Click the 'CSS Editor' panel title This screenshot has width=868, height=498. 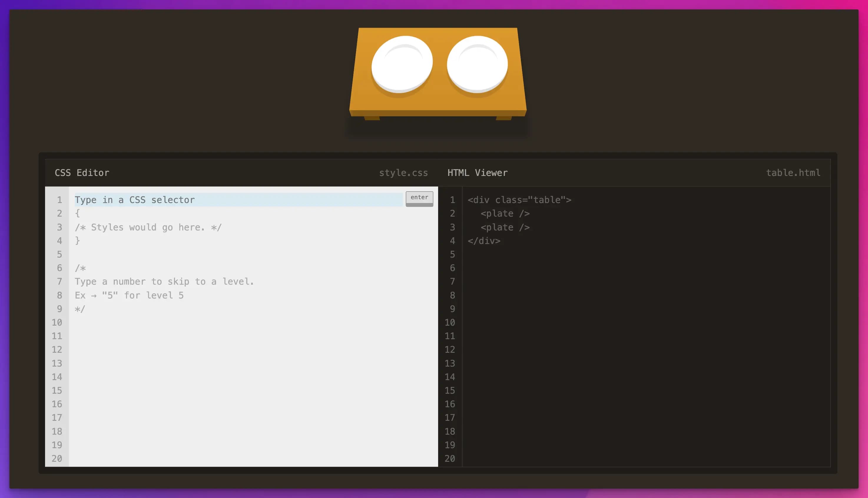point(82,173)
